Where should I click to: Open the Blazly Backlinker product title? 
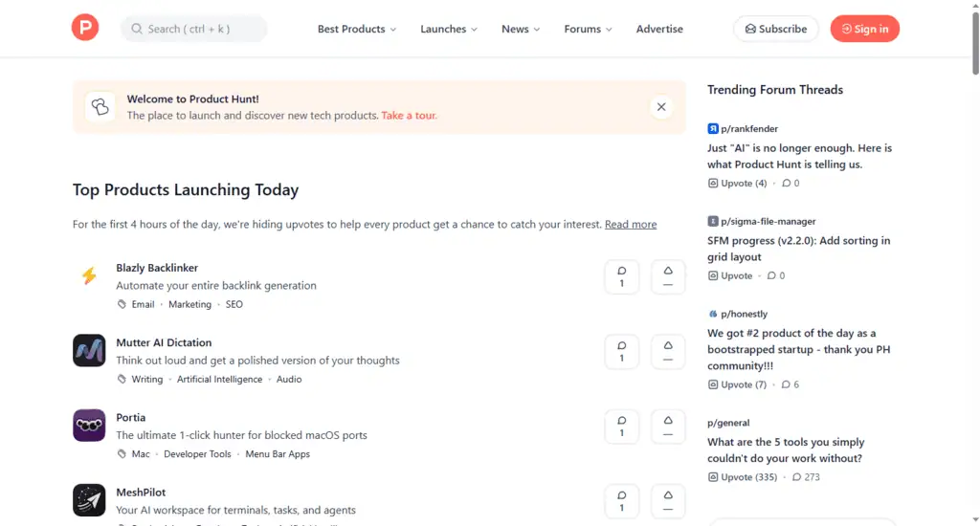157,268
